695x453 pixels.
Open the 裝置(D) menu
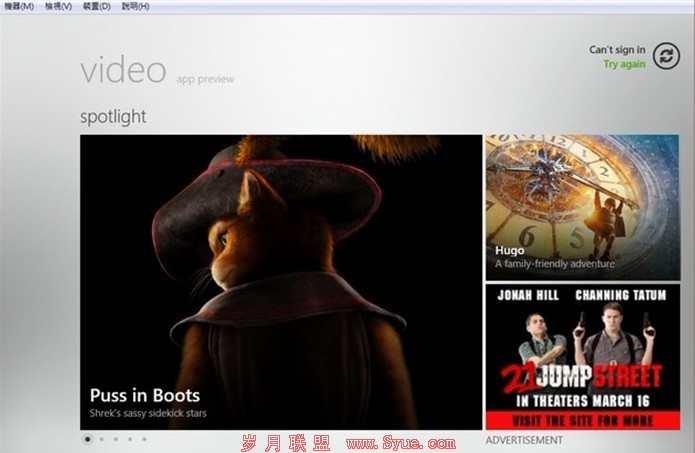pos(97,6)
